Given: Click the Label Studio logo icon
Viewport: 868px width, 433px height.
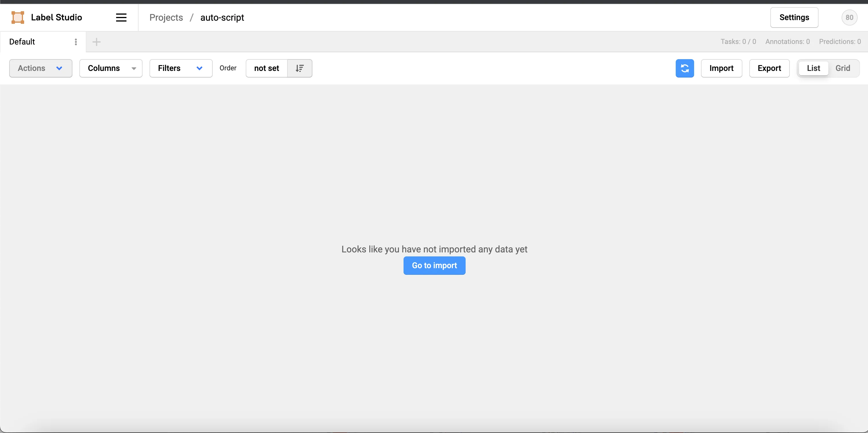Looking at the screenshot, I should 18,18.
